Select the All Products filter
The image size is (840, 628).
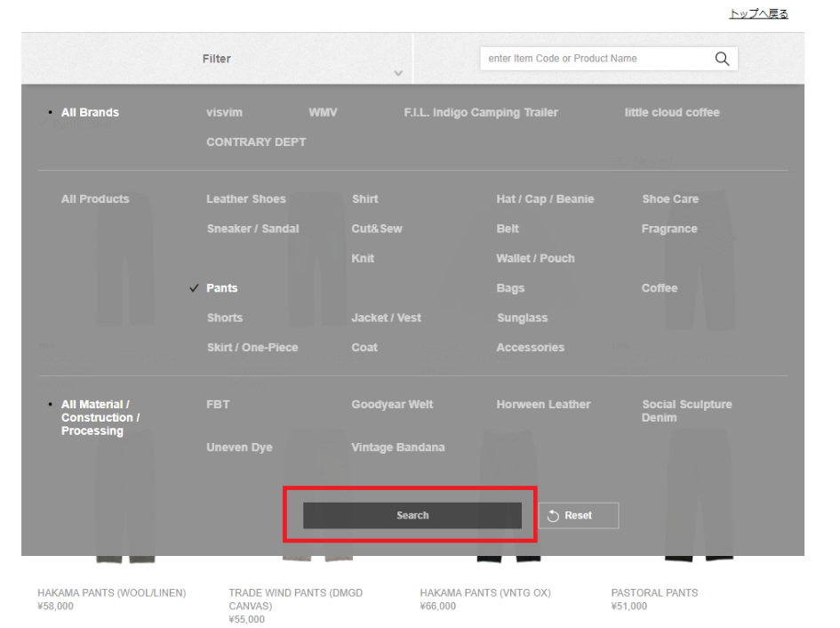(95, 199)
